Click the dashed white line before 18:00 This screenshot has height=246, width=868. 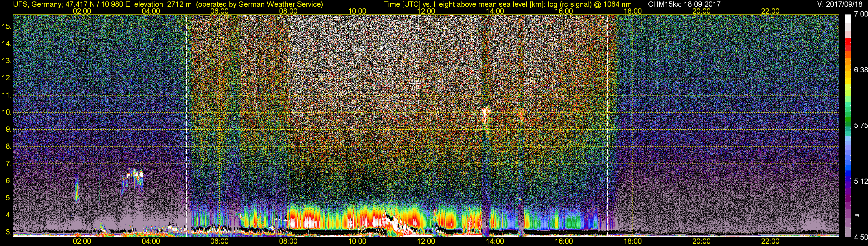[x=608, y=125]
